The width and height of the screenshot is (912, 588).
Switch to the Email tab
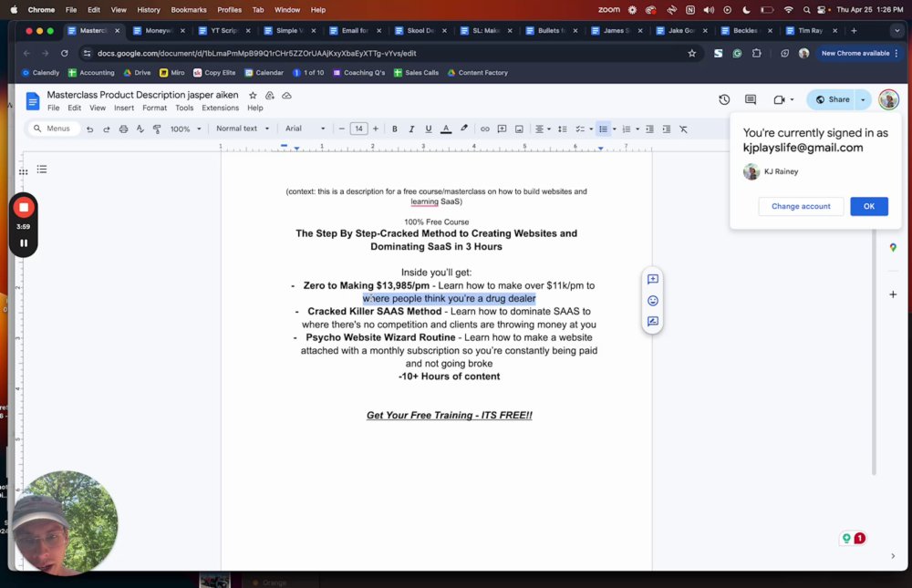[x=355, y=31]
